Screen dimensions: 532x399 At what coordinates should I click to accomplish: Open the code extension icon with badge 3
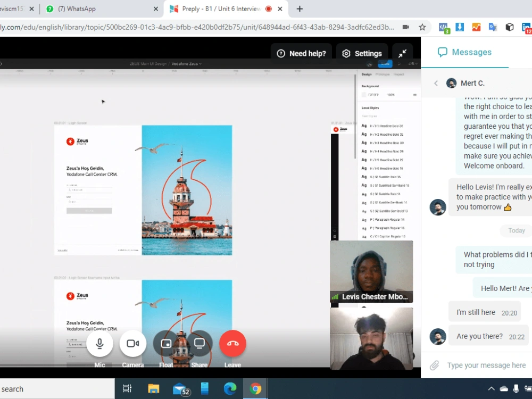pyautogui.click(x=444, y=28)
